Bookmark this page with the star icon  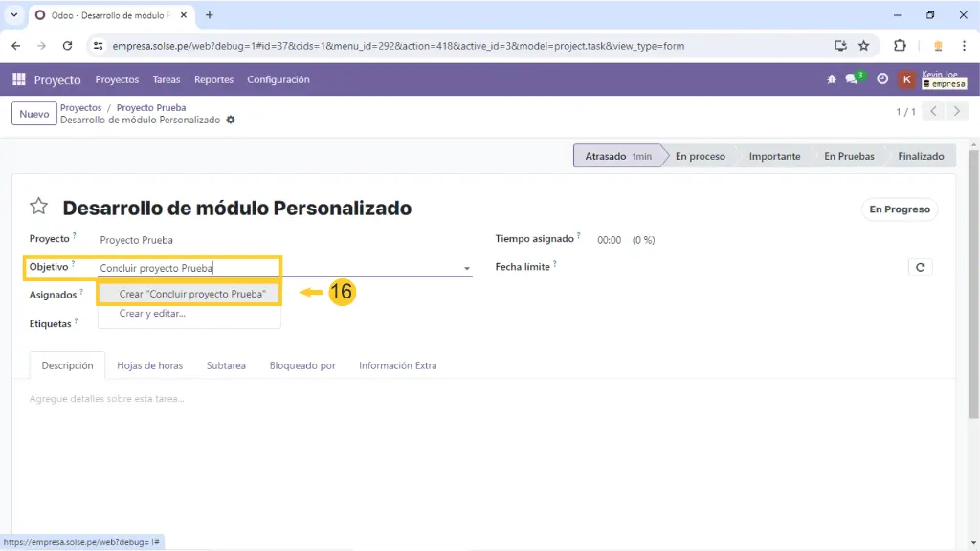pos(863,45)
